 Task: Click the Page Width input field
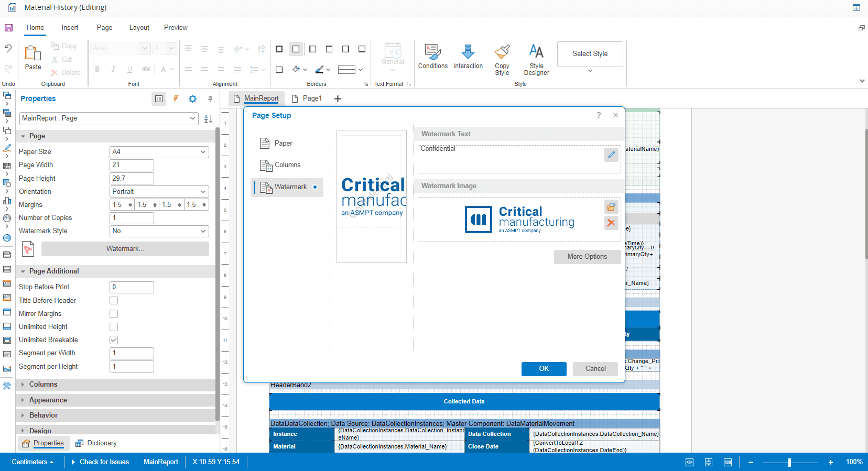[132, 165]
